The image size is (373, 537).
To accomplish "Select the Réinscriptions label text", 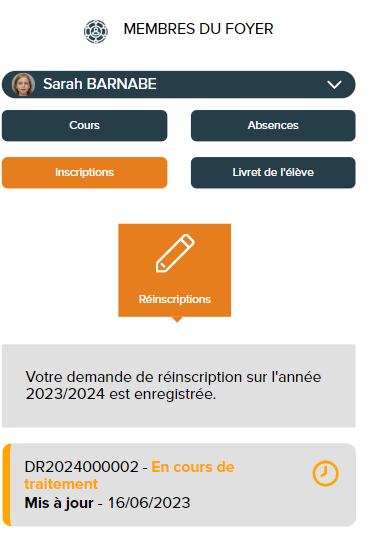I will [175, 299].
